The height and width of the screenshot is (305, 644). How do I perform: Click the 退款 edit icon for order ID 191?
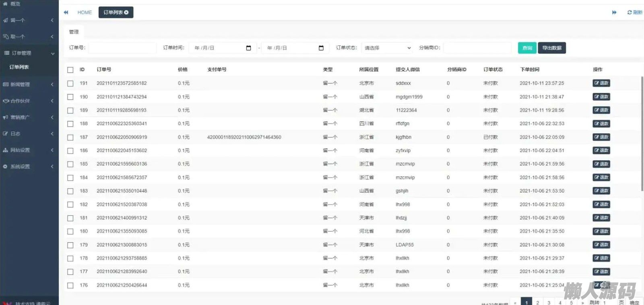pos(597,83)
